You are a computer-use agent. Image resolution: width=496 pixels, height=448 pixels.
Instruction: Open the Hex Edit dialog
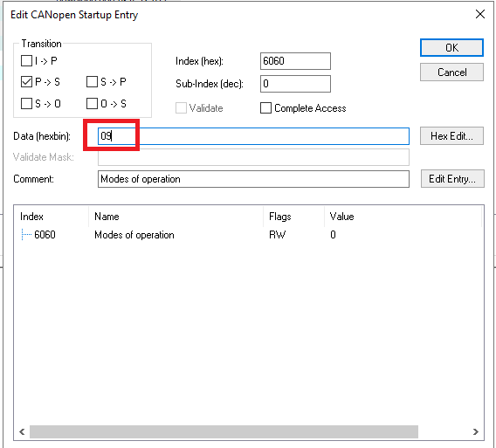tap(451, 136)
